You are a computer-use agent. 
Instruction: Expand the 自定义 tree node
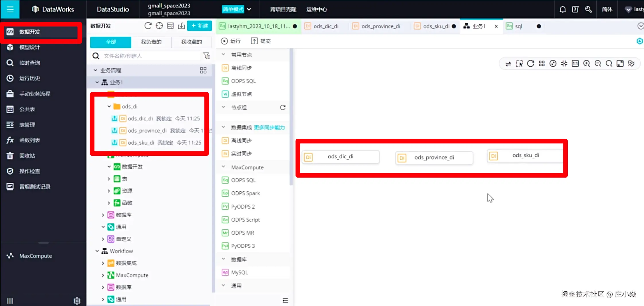point(103,239)
